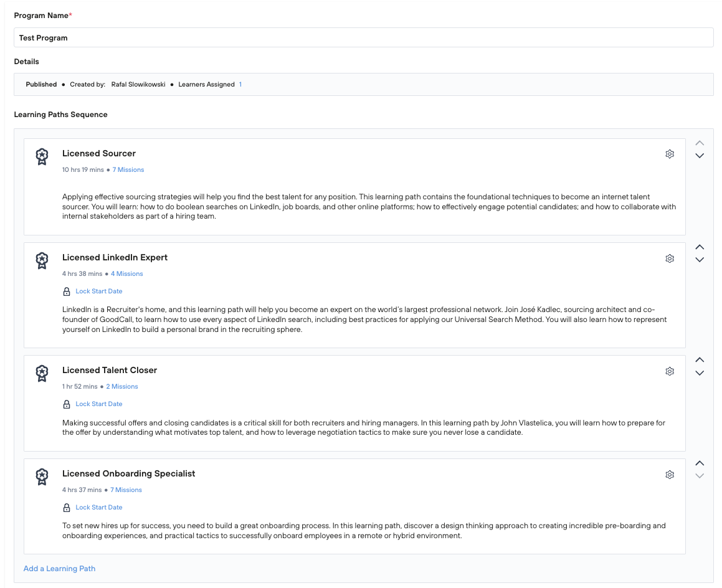
Task: Click lock icon under Licensed LinkedIn Expert
Action: 67,292
